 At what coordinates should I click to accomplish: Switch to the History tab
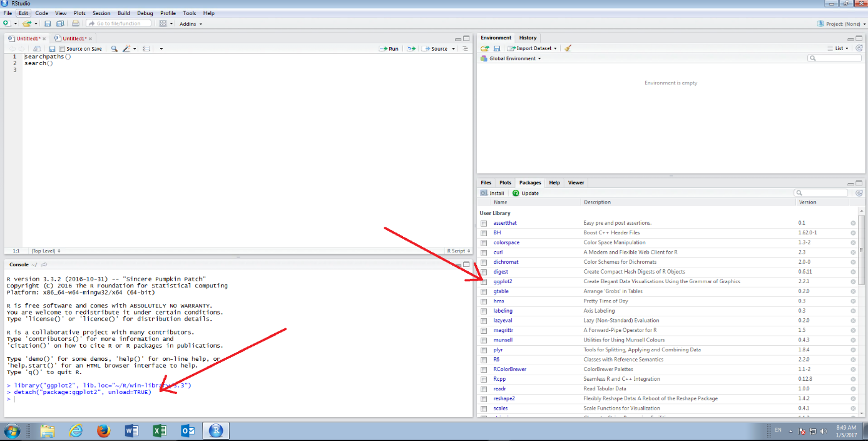pos(528,38)
